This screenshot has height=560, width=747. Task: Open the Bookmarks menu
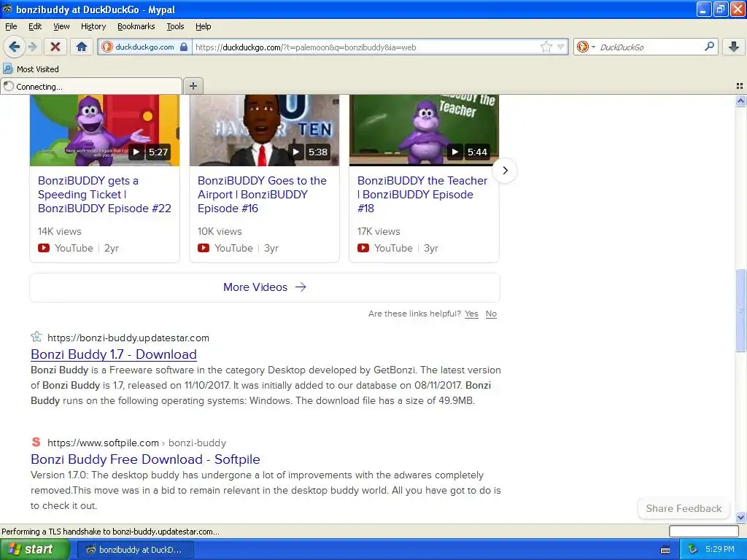136,26
